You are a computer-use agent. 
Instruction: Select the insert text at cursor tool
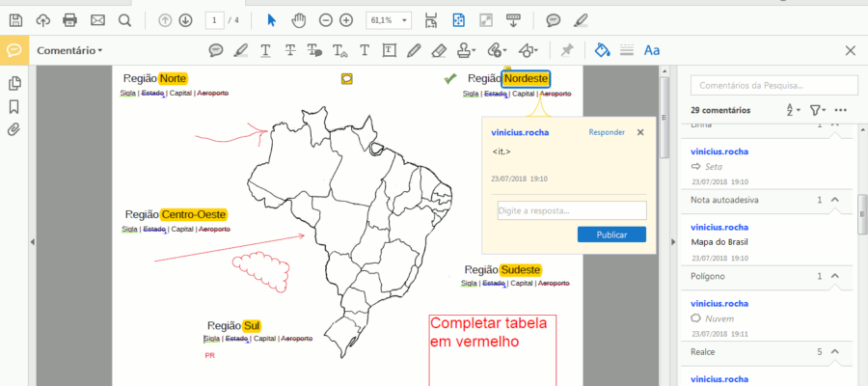pyautogui.click(x=339, y=50)
